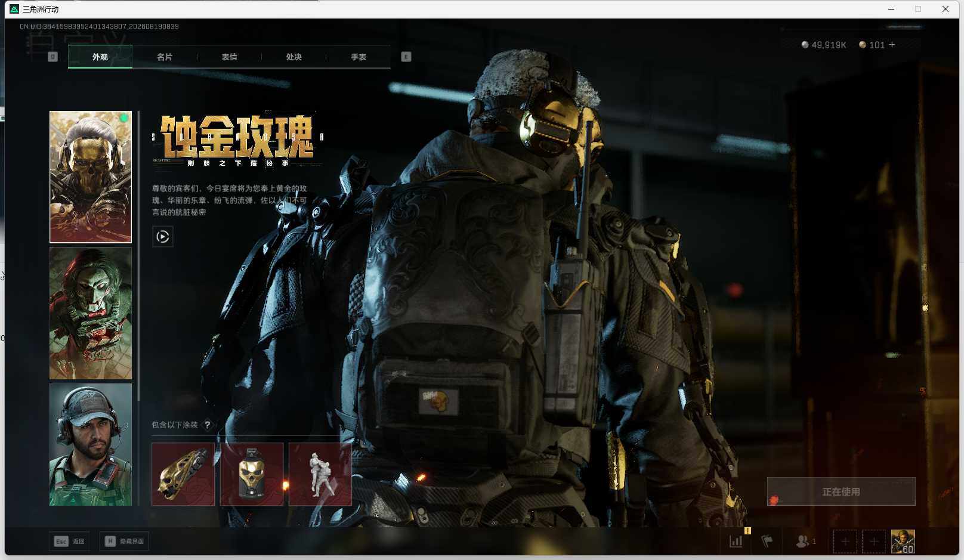Click the Esc 返回 button
The image size is (964, 560).
point(70,541)
